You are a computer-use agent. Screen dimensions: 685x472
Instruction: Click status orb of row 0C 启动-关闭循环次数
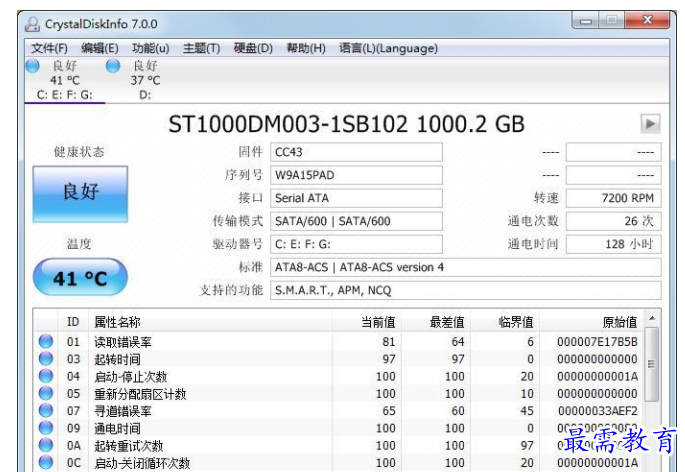(46, 462)
